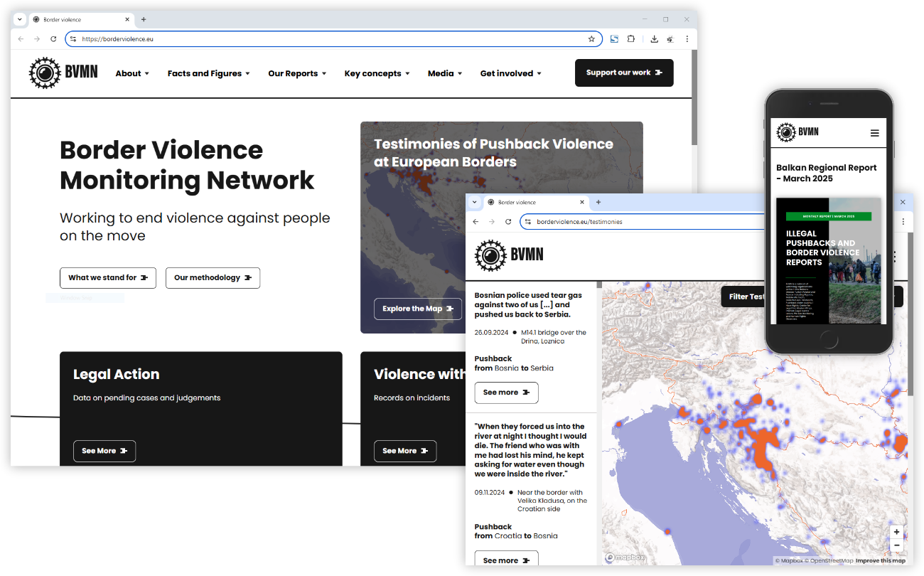The width and height of the screenshot is (924, 576).
Task: Reload the borderviolence.eu homepage window
Action: click(x=53, y=39)
